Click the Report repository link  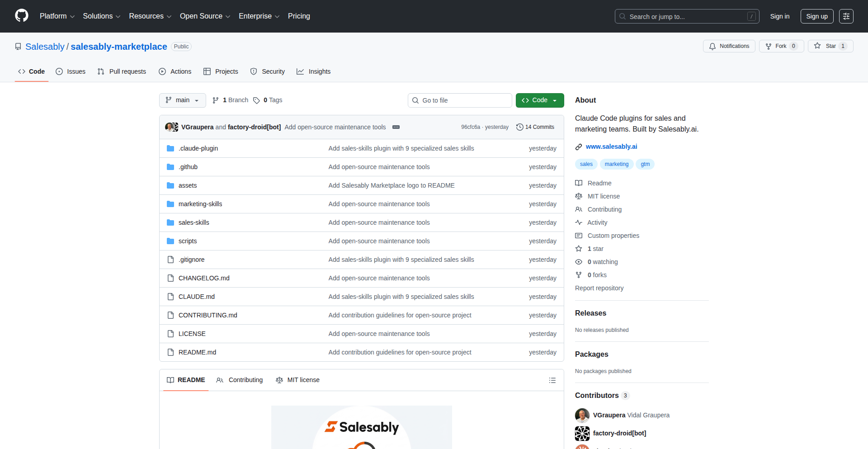click(599, 288)
